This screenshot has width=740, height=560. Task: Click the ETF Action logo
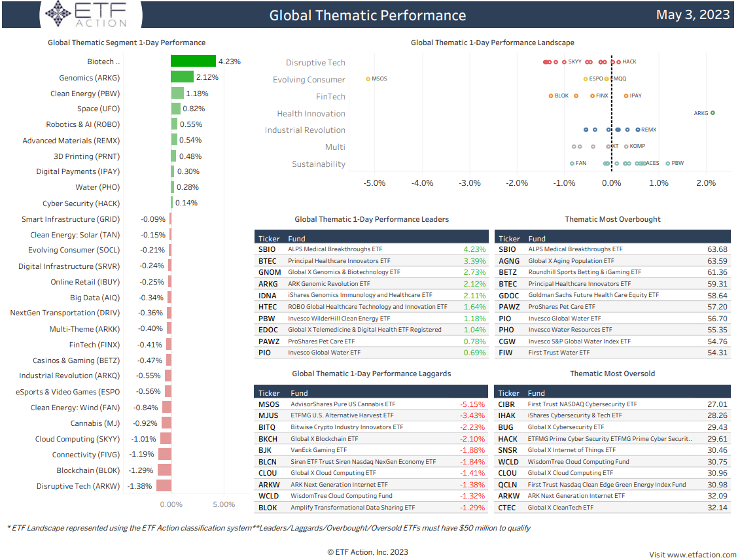[x=90, y=14]
